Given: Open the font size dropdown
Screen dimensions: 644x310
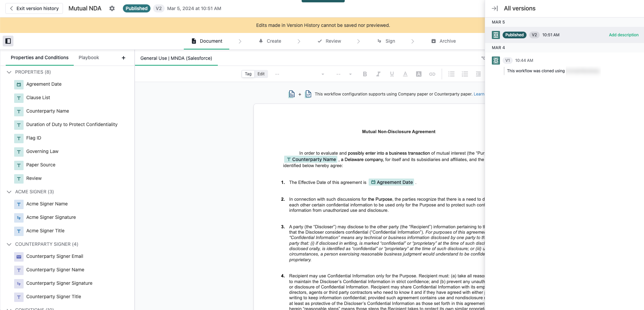Looking at the screenshot, I should pos(344,74).
